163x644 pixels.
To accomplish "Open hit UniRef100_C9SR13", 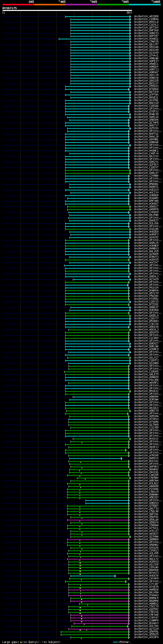I will (x=146, y=551).
